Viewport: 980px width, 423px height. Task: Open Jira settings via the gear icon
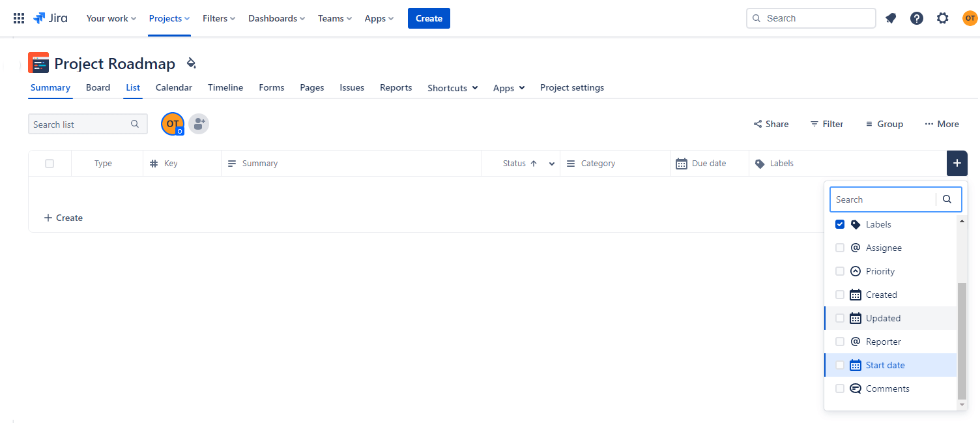943,18
